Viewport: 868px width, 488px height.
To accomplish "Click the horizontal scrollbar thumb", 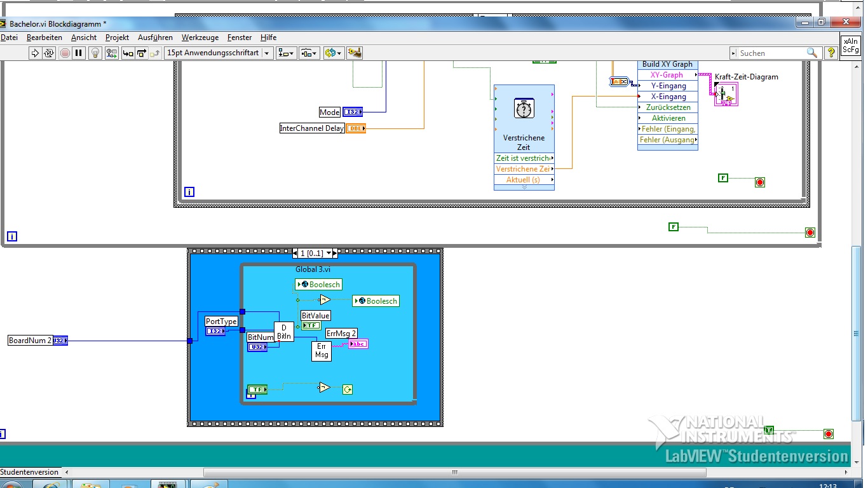I will 454,472.
